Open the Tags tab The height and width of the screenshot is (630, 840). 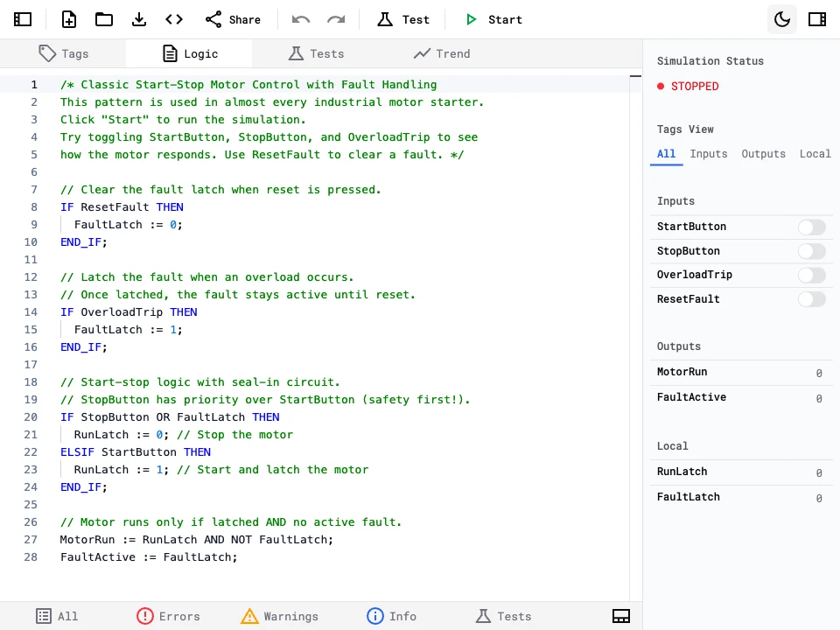65,53
